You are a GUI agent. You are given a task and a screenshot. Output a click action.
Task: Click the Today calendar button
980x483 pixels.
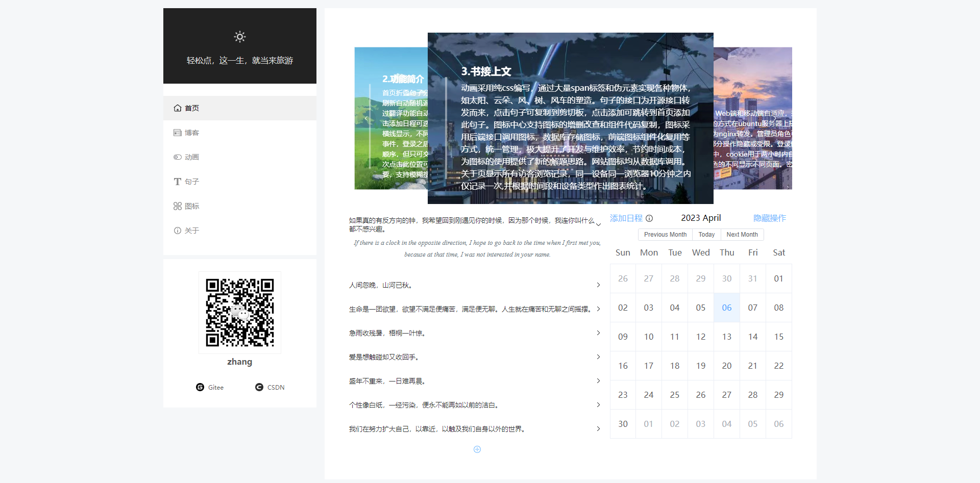pos(706,235)
